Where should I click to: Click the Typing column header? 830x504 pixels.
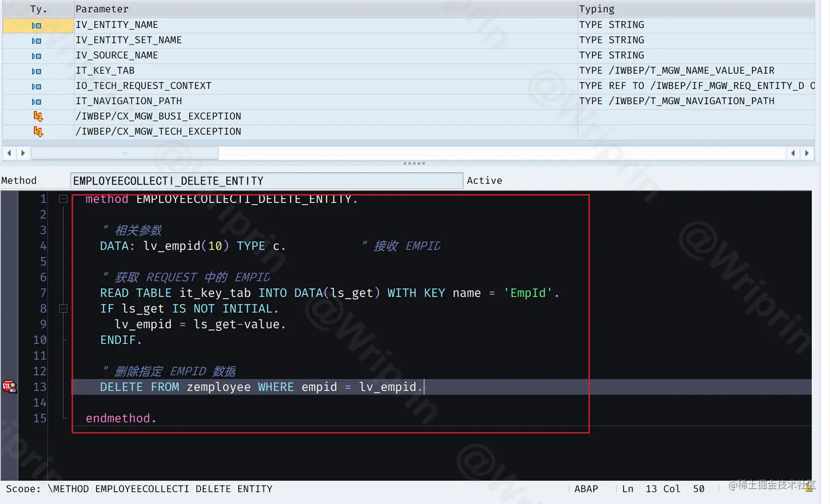tap(696, 9)
